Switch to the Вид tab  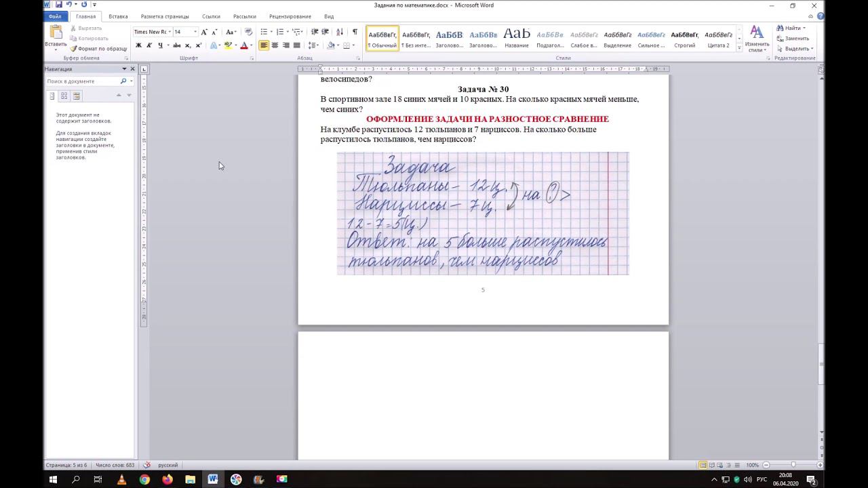tap(329, 16)
